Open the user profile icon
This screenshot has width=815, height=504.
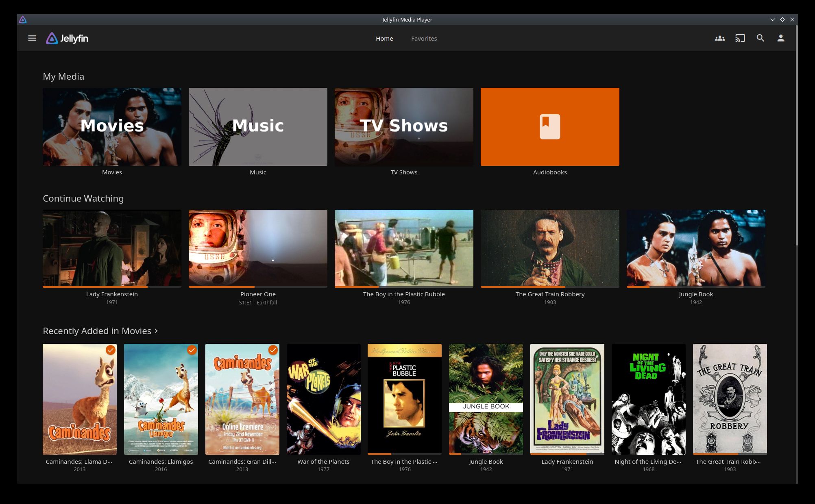click(x=781, y=38)
